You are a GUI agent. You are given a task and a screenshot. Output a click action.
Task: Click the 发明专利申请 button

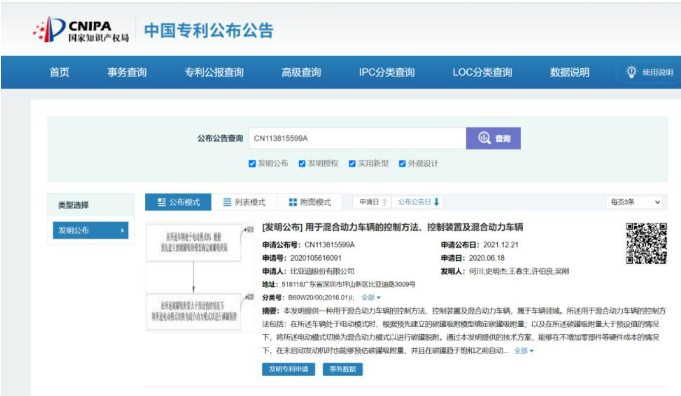click(288, 369)
